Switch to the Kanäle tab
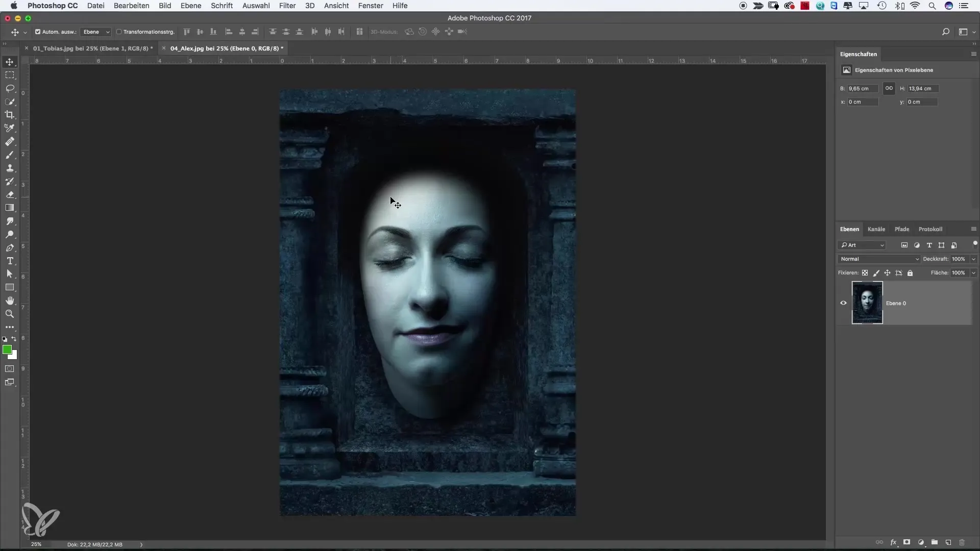 [876, 229]
